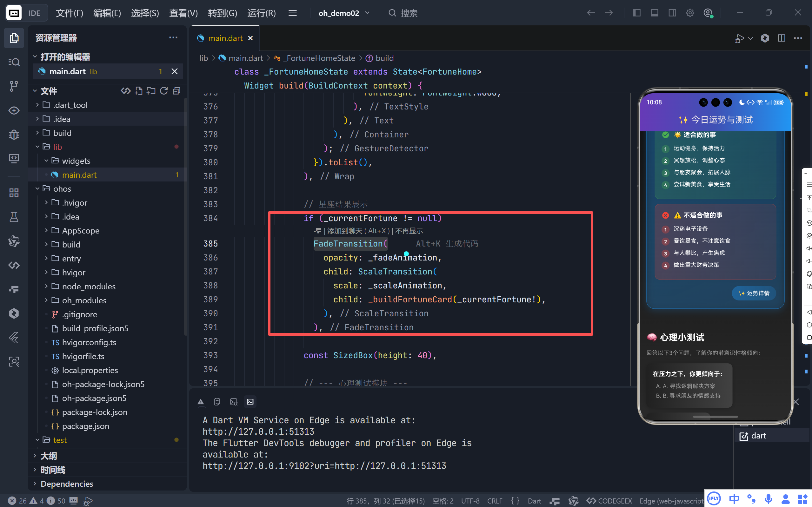Click the Split Editor icon in editor toolbar
812x507 pixels.
tap(781, 38)
